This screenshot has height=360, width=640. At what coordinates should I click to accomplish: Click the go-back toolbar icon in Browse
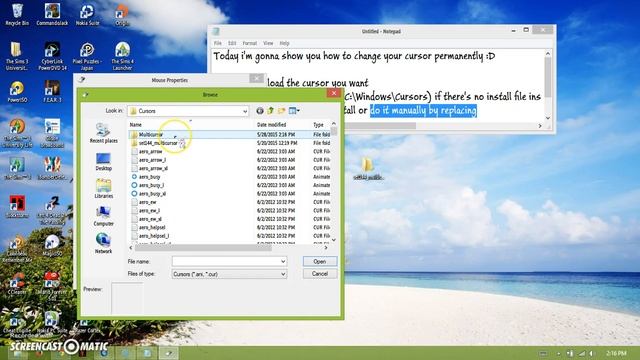click(260, 111)
